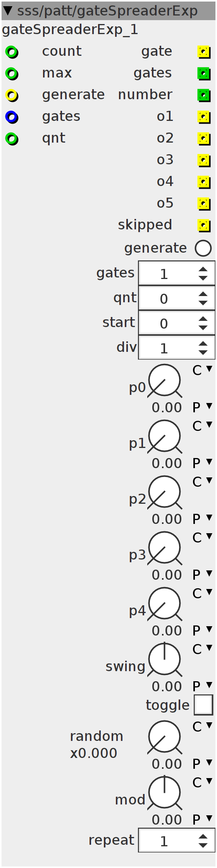
Task: Decrease the div spinner value
Action: pyautogui.click(x=203, y=352)
